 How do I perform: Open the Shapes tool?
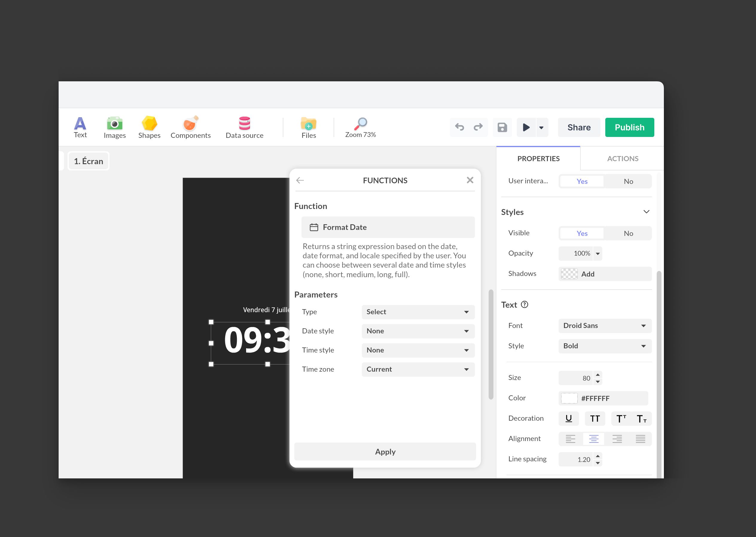(149, 127)
